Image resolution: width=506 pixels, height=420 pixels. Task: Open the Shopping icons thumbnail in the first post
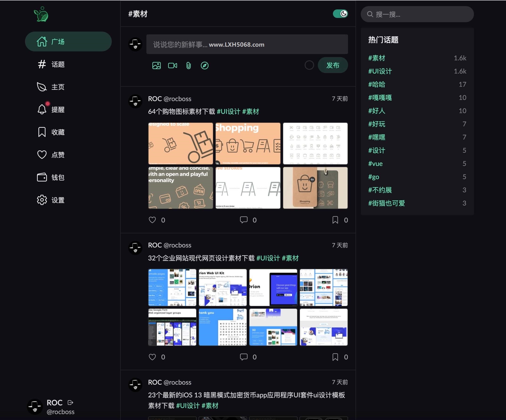(248, 143)
